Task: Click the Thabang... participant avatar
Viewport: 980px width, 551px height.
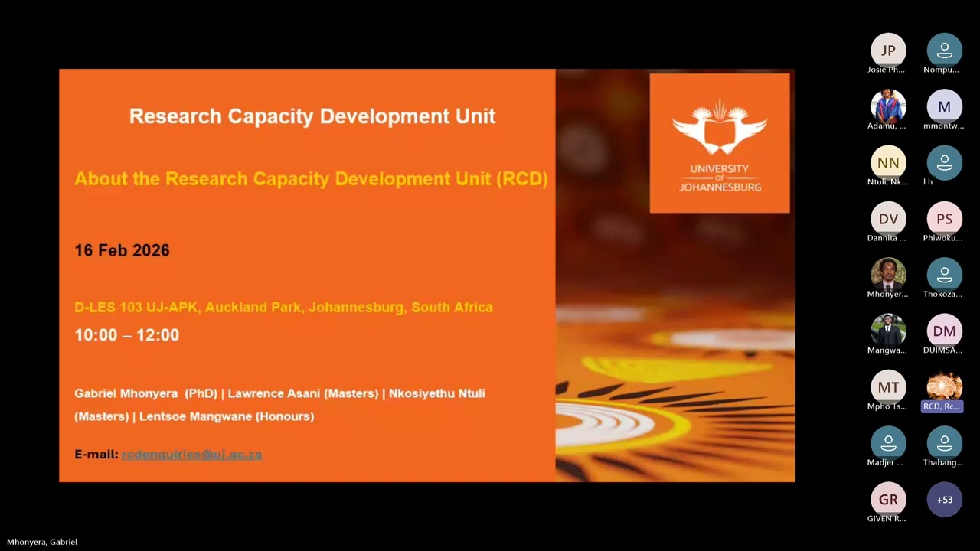Action: [945, 443]
